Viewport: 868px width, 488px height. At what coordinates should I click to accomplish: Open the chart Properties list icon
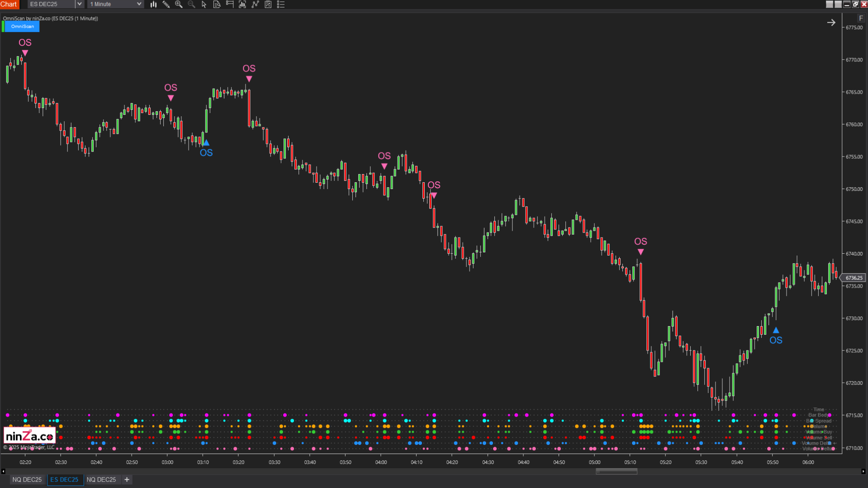pyautogui.click(x=281, y=4)
